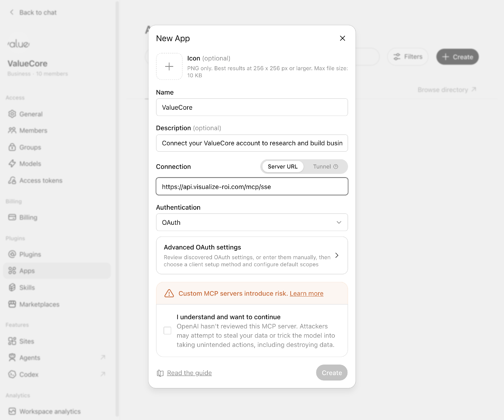Click the Server URL input field
The height and width of the screenshot is (420, 504).
coord(252,186)
